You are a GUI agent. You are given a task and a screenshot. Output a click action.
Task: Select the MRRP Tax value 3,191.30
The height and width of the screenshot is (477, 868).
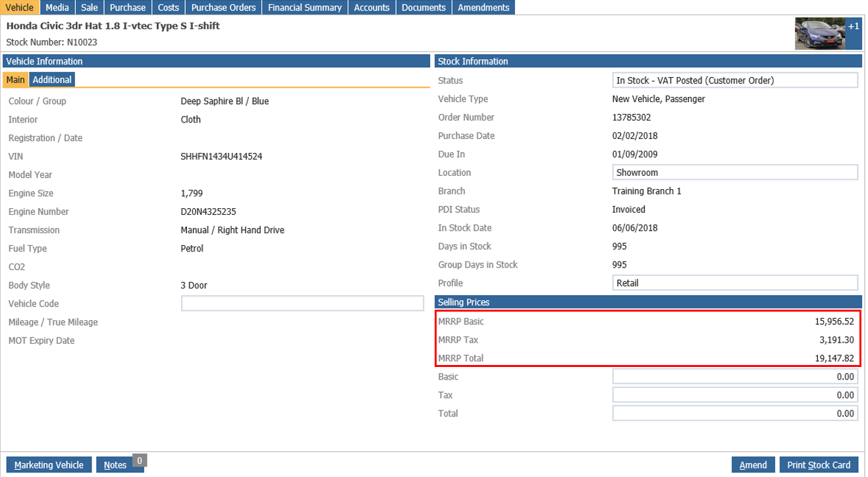tap(836, 340)
